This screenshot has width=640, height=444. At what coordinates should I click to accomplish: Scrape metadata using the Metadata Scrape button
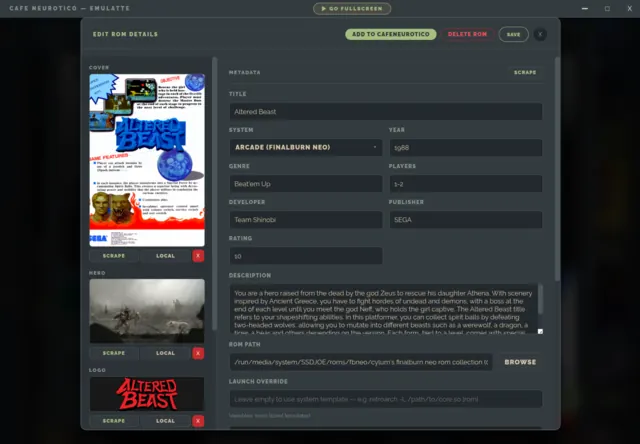(x=525, y=72)
